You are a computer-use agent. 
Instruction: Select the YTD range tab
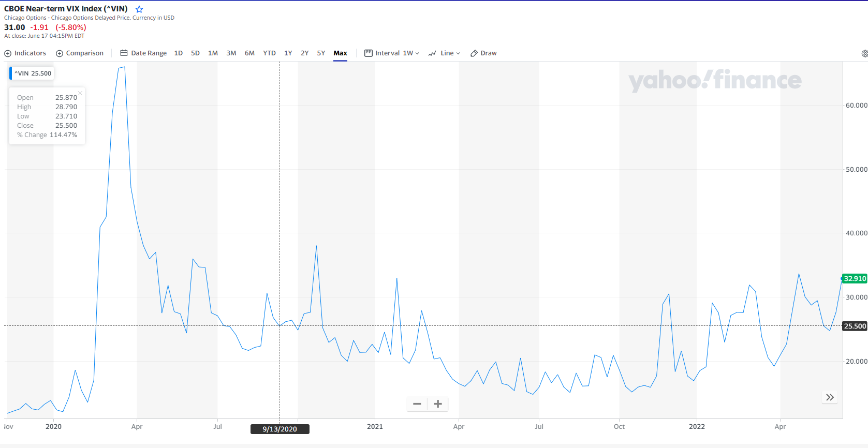269,53
